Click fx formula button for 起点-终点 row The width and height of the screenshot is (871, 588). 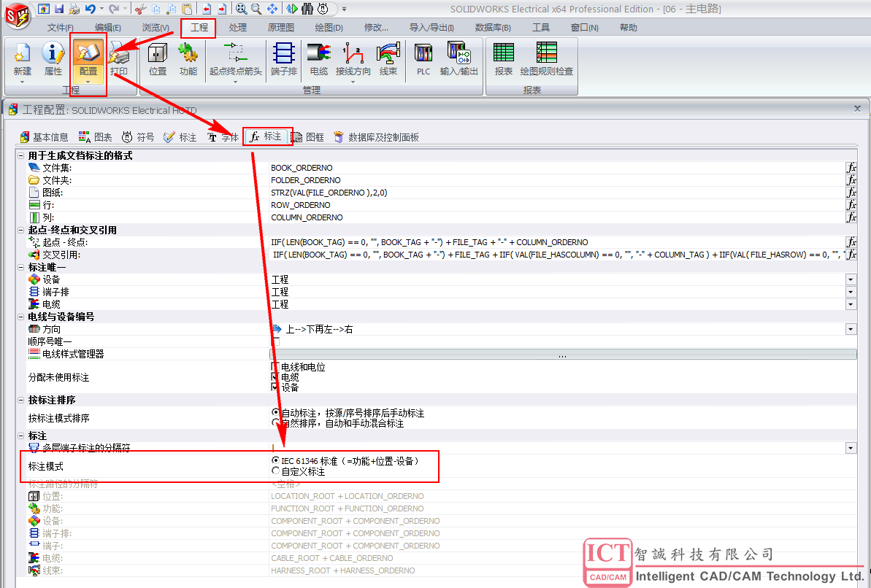(851, 242)
